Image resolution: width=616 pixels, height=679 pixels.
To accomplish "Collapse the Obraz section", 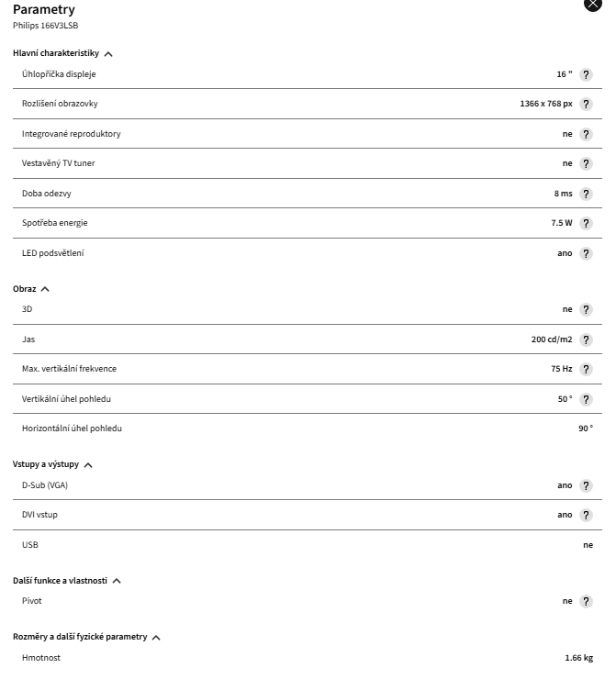I will (45, 289).
